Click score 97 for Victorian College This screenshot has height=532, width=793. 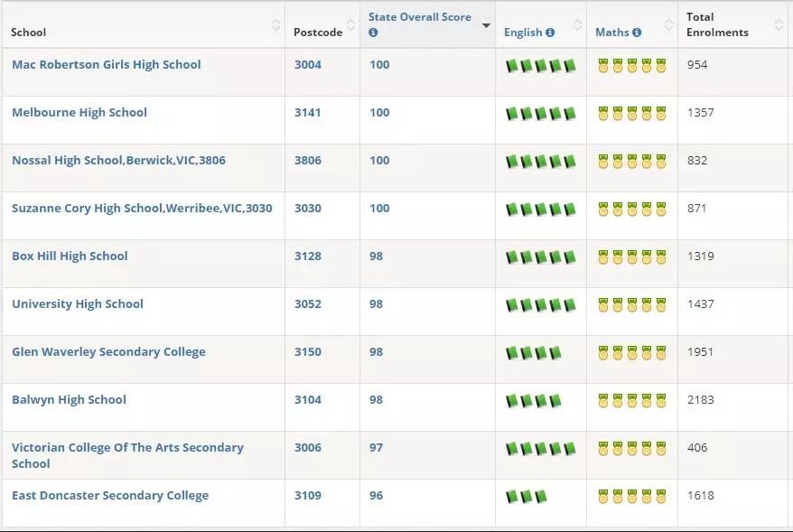[376, 447]
